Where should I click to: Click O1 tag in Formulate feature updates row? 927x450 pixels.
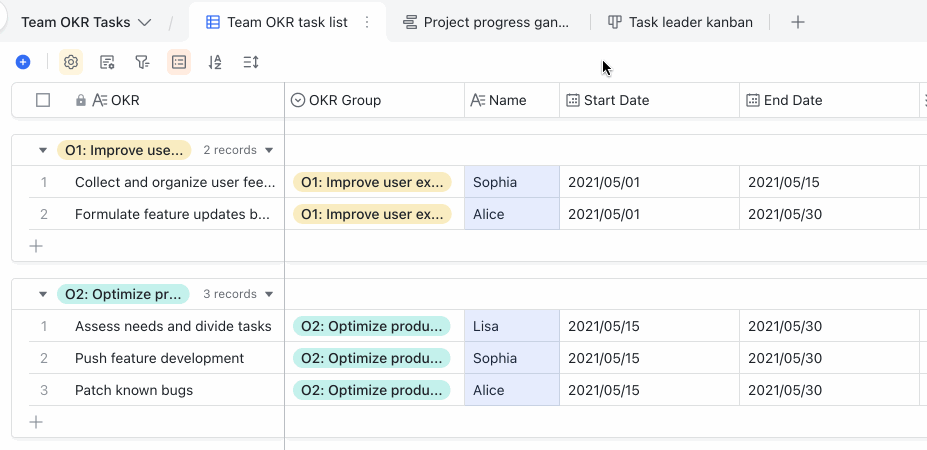[x=372, y=214]
